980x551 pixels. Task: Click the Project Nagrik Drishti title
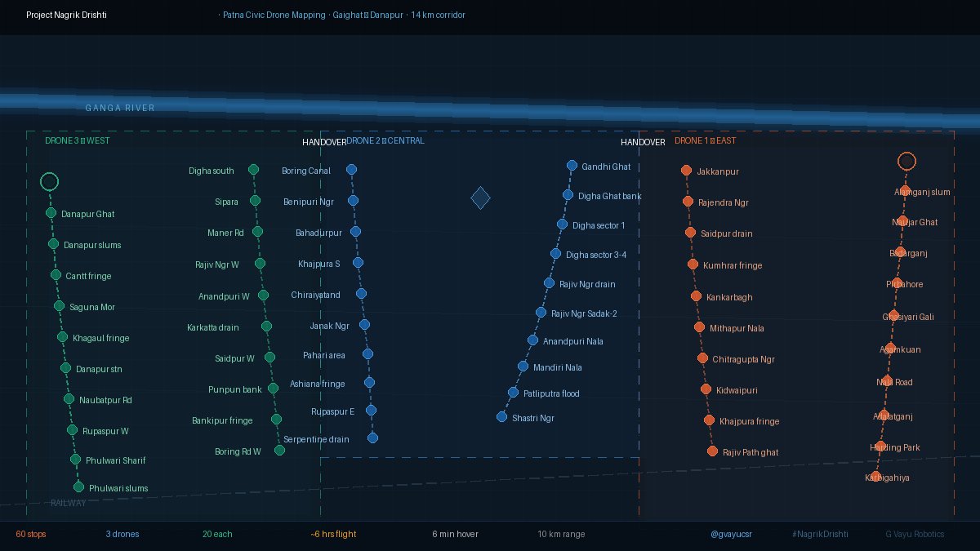click(65, 15)
